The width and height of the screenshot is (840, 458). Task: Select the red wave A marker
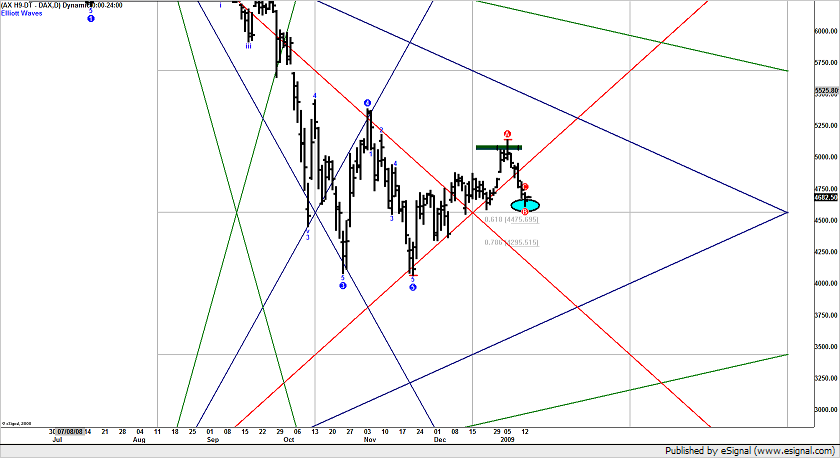507,134
